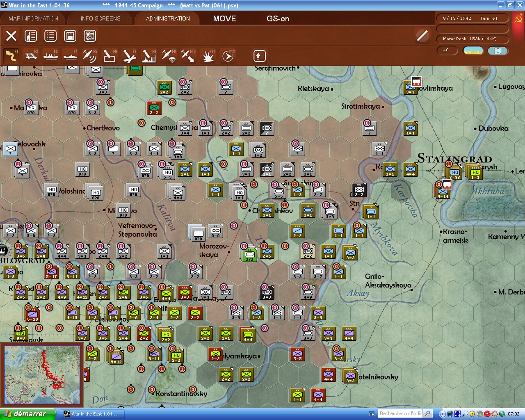Image resolution: width=525 pixels, height=420 pixels.
Task: Click the date and Turn 61 display
Action: [472, 18]
